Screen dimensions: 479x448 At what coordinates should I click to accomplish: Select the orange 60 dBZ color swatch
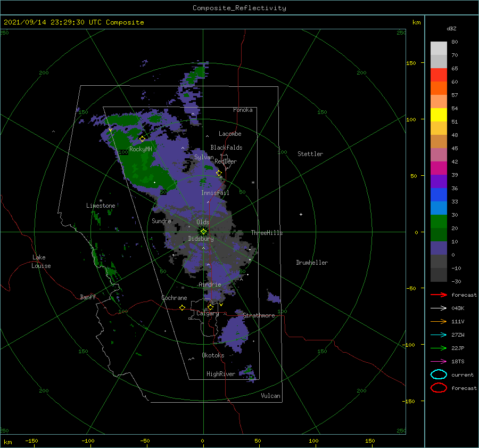(x=439, y=88)
